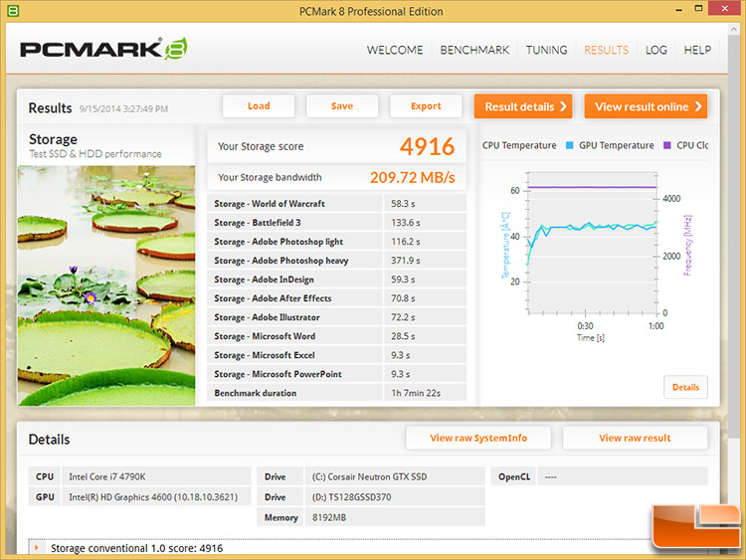Click the 8192MB memory value
Screen dimensions: 746x560
[329, 517]
